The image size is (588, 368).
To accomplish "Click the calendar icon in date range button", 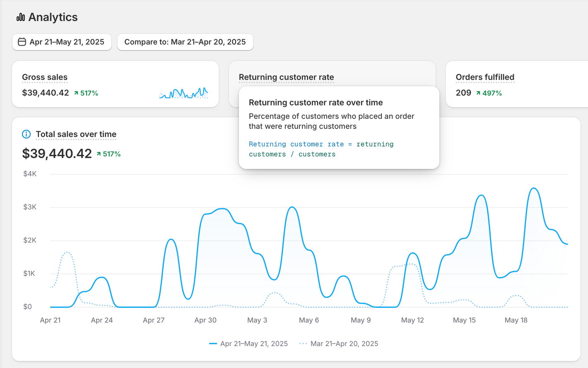I will (22, 42).
